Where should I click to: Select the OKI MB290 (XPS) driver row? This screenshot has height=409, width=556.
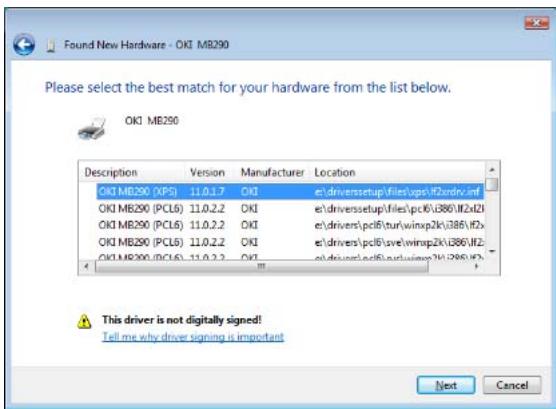click(x=290, y=192)
